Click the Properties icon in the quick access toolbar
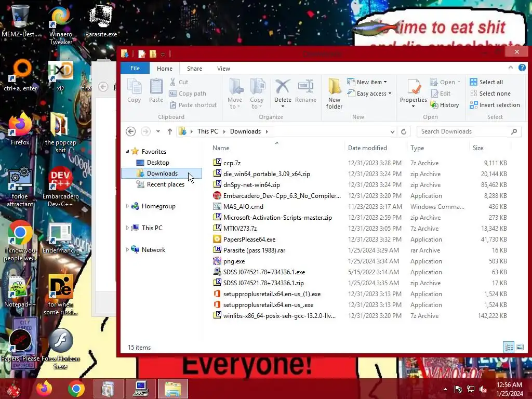Screen dimensions: 532x399 (x=142, y=54)
